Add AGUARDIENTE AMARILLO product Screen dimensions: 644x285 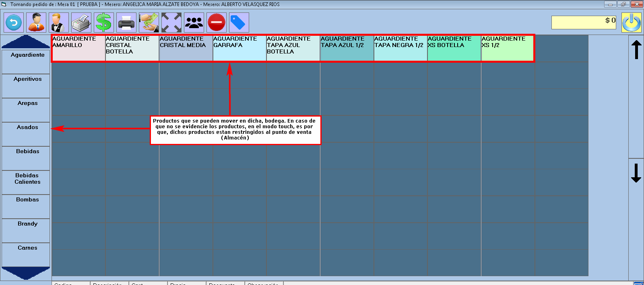[x=78, y=48]
